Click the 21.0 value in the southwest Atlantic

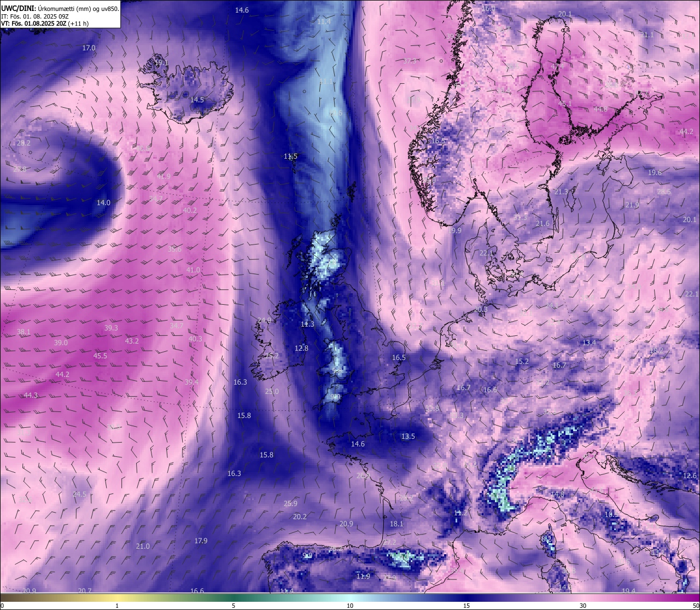[x=143, y=547]
